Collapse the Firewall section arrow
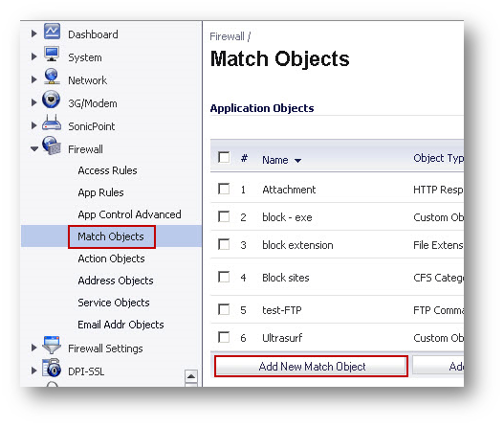 (x=34, y=149)
